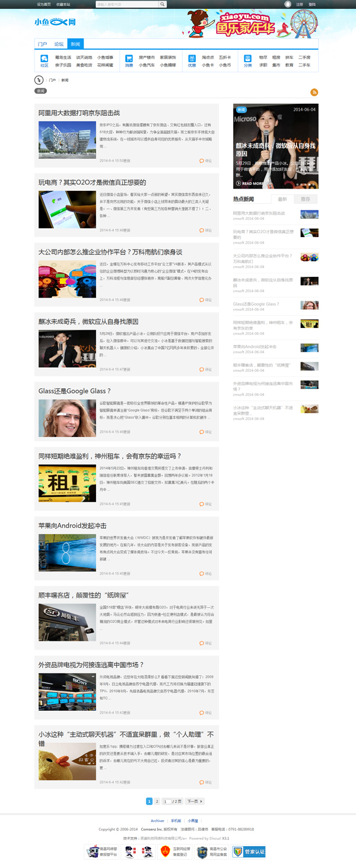The image size is (356, 868).
Task: Open sidebar link Glass还是Google Glass？
Action: click(256, 304)
